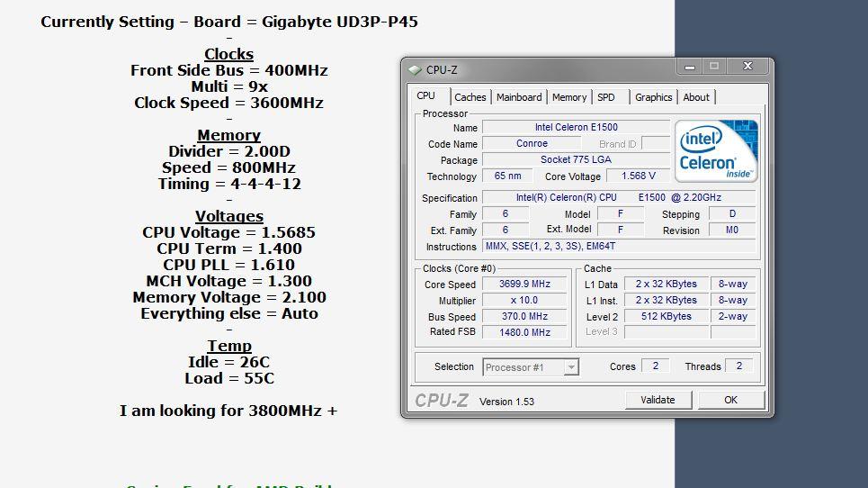This screenshot has height=488, width=868.
Task: Select the CPU tab
Action: (426, 95)
